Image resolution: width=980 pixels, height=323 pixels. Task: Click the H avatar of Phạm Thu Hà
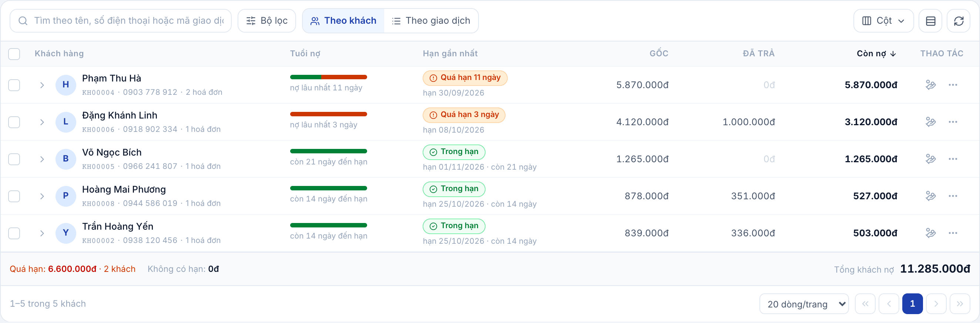tap(66, 84)
